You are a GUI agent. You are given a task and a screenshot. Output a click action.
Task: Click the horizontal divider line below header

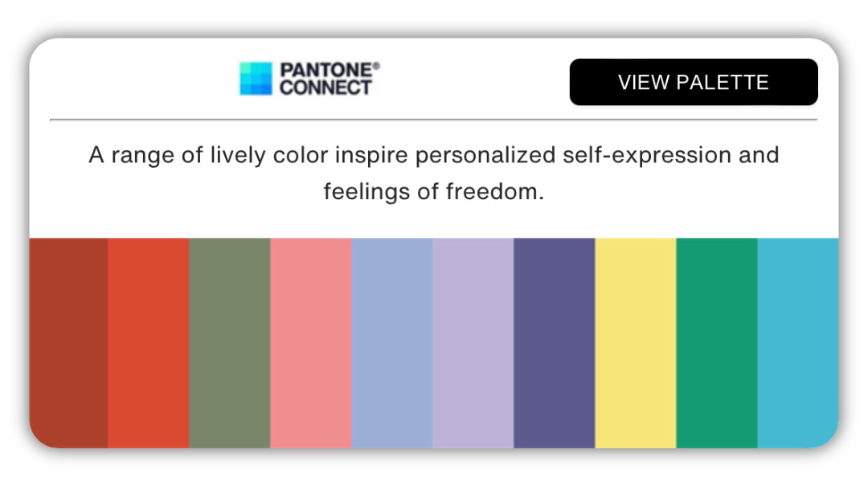pos(433,119)
